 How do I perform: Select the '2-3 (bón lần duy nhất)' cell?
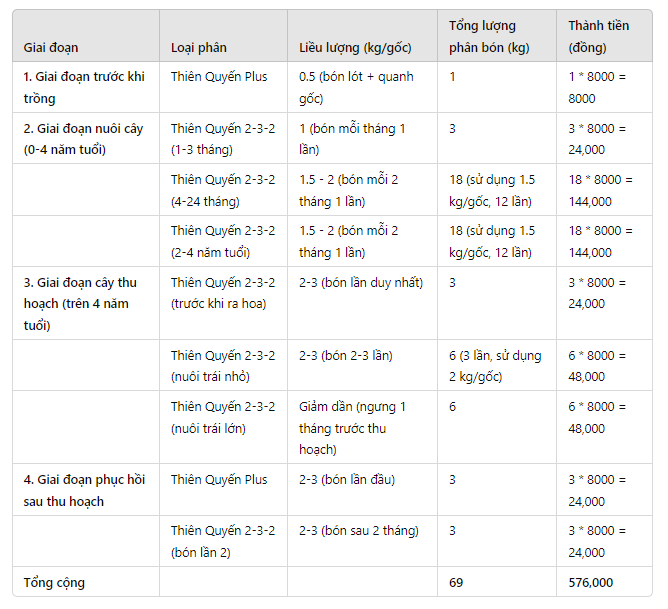pos(362,303)
